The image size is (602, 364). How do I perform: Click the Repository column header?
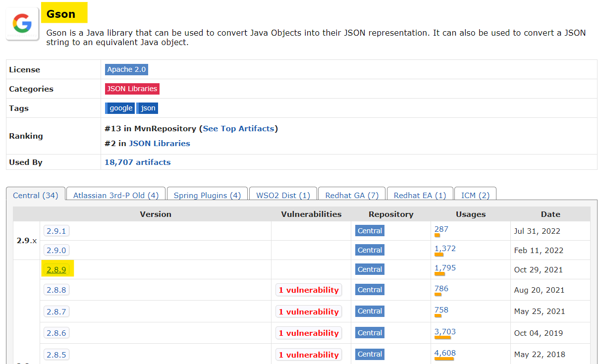(x=391, y=214)
